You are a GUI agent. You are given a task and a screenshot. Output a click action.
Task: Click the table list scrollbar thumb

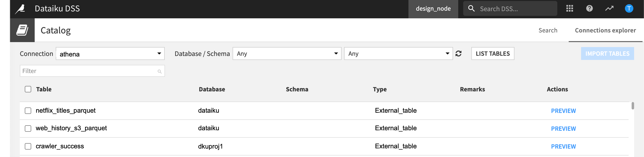tap(633, 105)
